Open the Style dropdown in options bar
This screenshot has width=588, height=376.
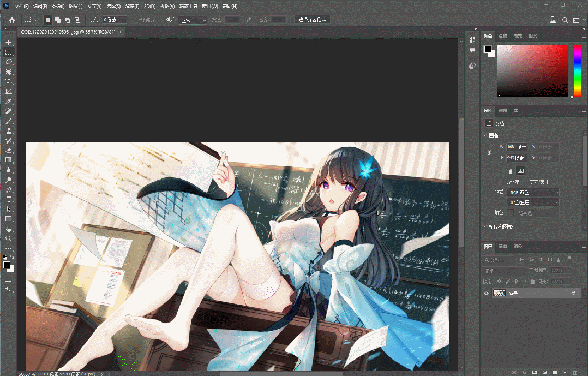pyautogui.click(x=193, y=20)
